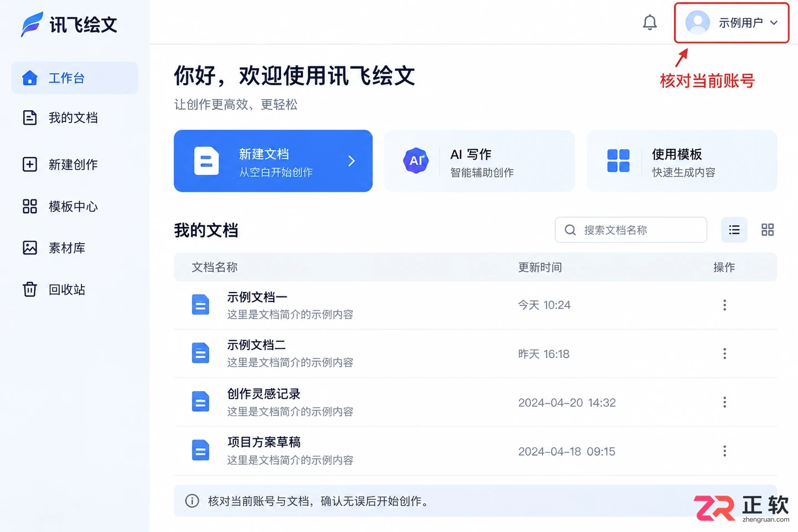Click the 操作 column header
This screenshot has width=798, height=532.
coord(724,268)
